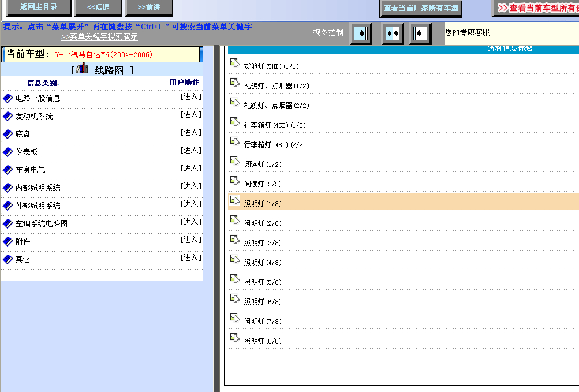Click the 外部照明系统 category label
The image size is (579, 392).
point(38,206)
